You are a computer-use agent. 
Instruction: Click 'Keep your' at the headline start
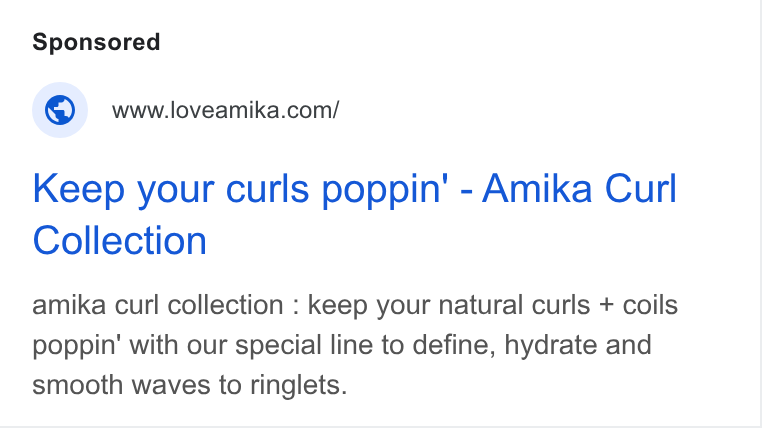pos(123,190)
